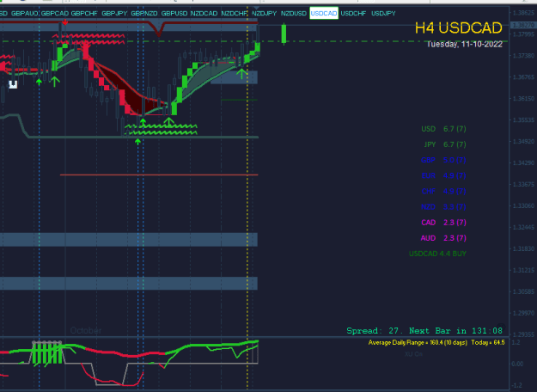
Task: Switch chart to GBPCHF symbol button
Action: (84, 14)
